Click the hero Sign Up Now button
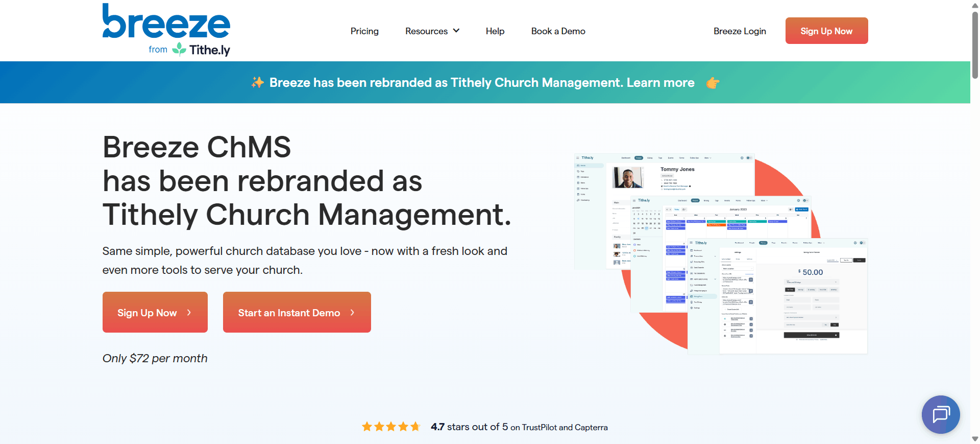This screenshot has width=980, height=444. coord(155,312)
